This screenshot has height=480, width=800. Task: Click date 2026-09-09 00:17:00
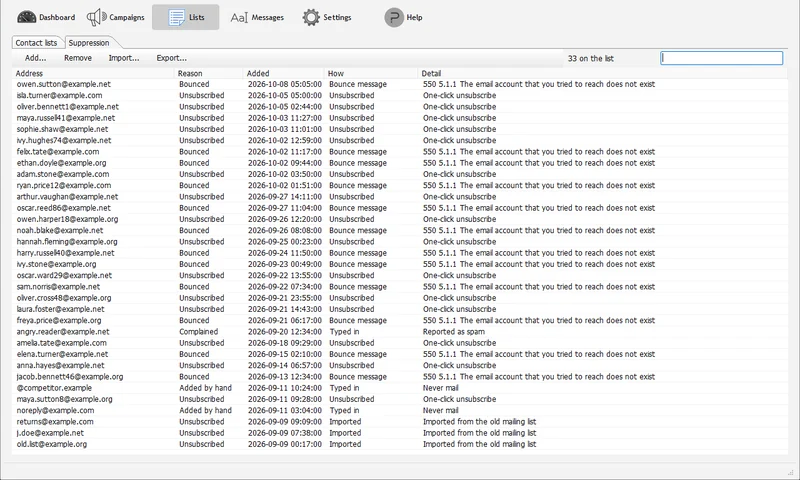click(285, 444)
